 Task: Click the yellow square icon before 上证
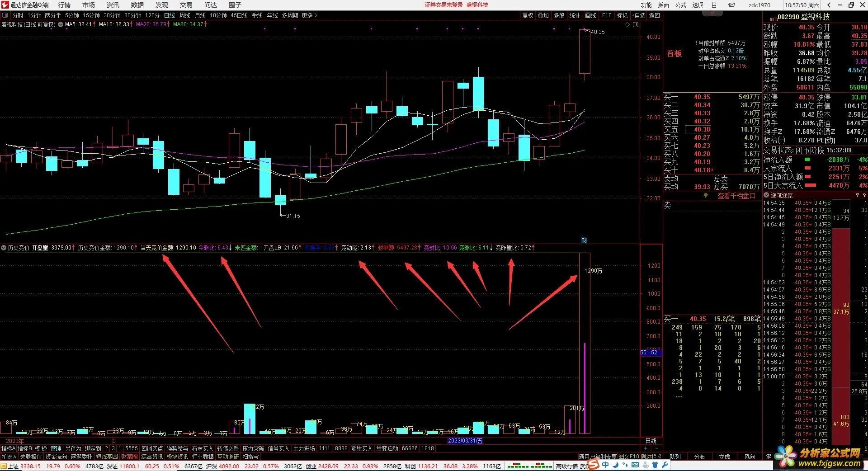pyautogui.click(x=4, y=466)
